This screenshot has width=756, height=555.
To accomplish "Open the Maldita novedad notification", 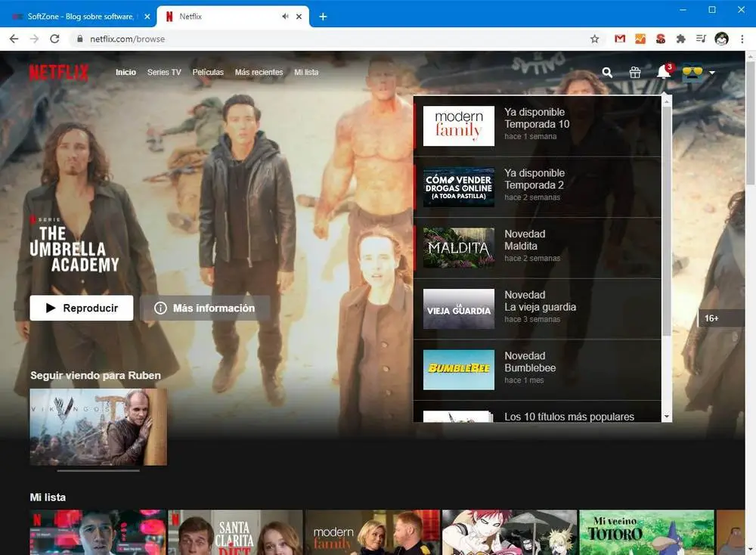I will click(x=538, y=248).
